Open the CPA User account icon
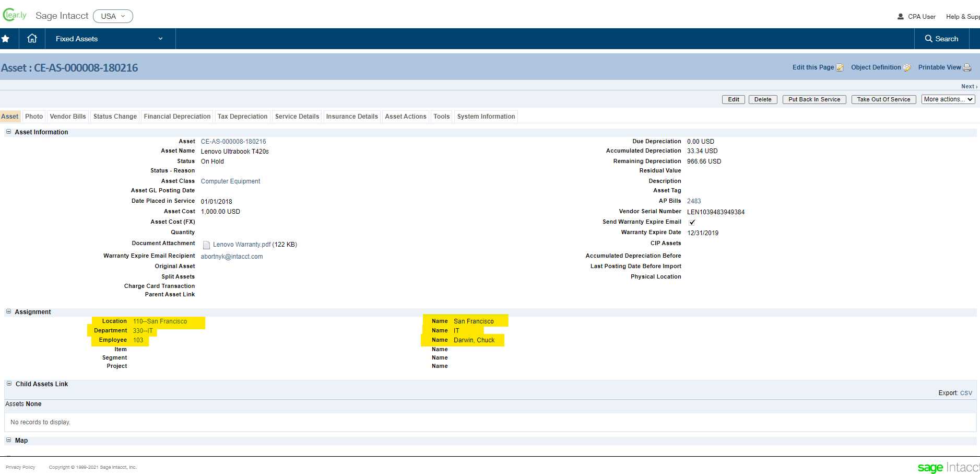 pyautogui.click(x=900, y=16)
